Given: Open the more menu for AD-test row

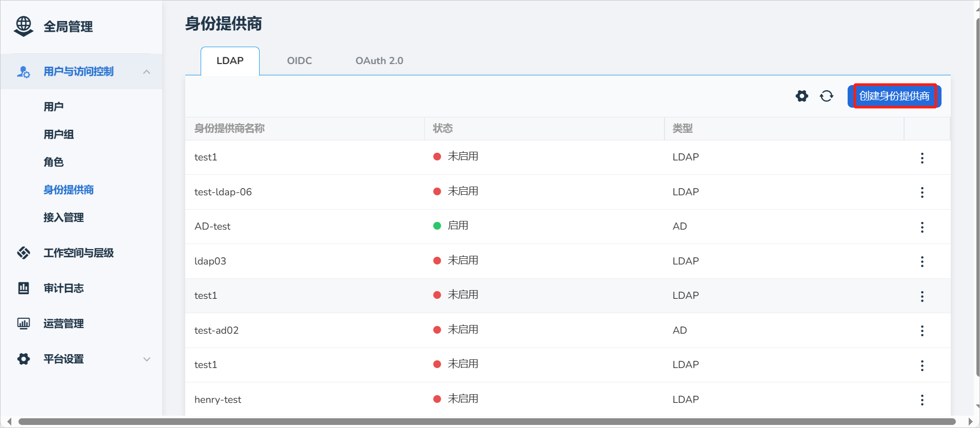Looking at the screenshot, I should click(x=922, y=227).
